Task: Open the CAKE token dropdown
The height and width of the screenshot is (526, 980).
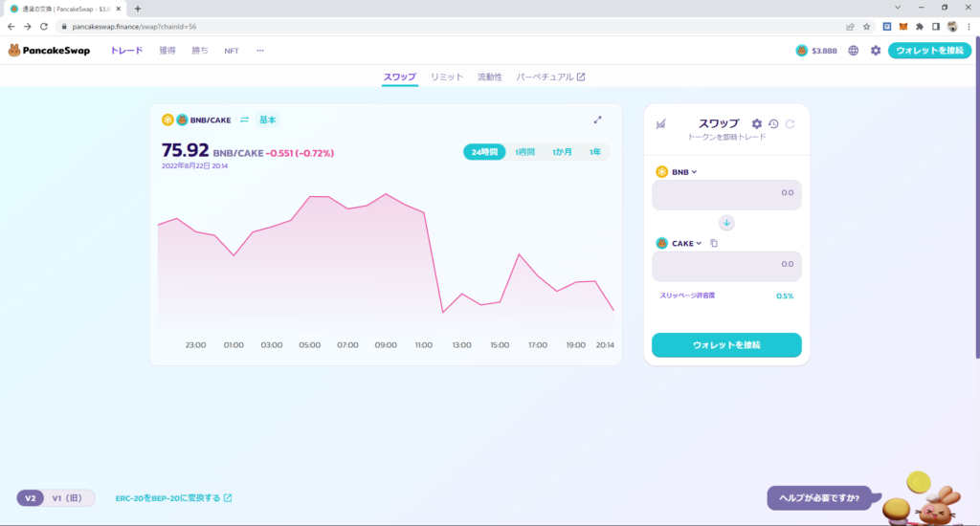Action: pos(679,243)
